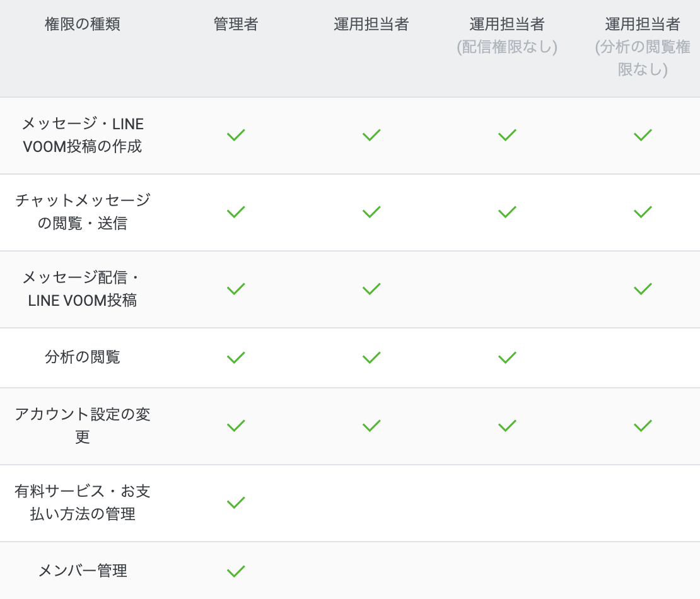This screenshot has height=599, width=700.
Task: Click the 運用担当者(分析の閲覧権限なし) column header
Action: [643, 47]
